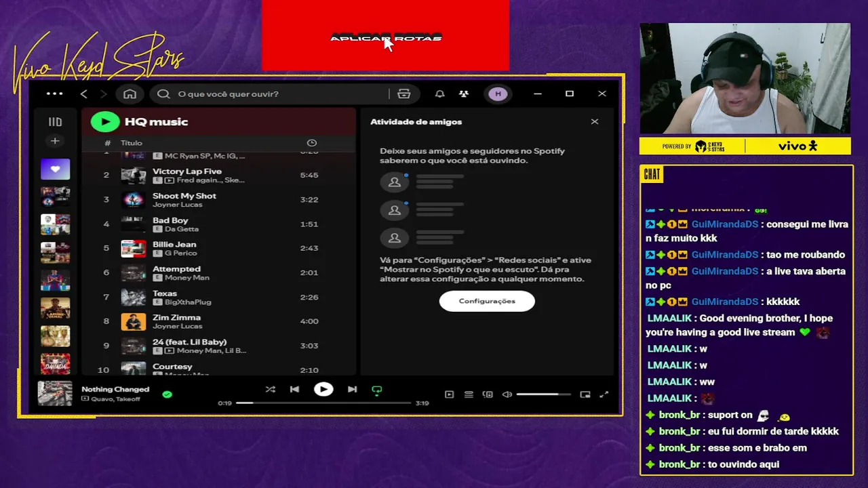Open the miniplayer icon

[x=585, y=394]
